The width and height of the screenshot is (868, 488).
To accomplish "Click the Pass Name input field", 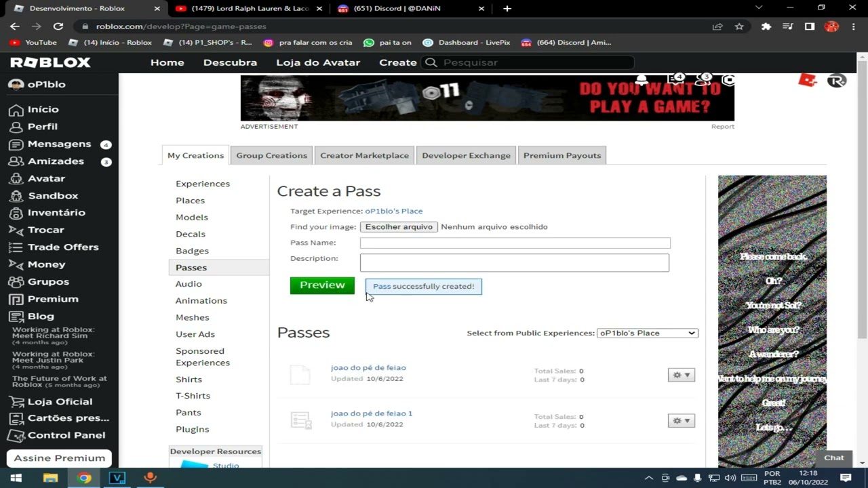I will coord(515,243).
